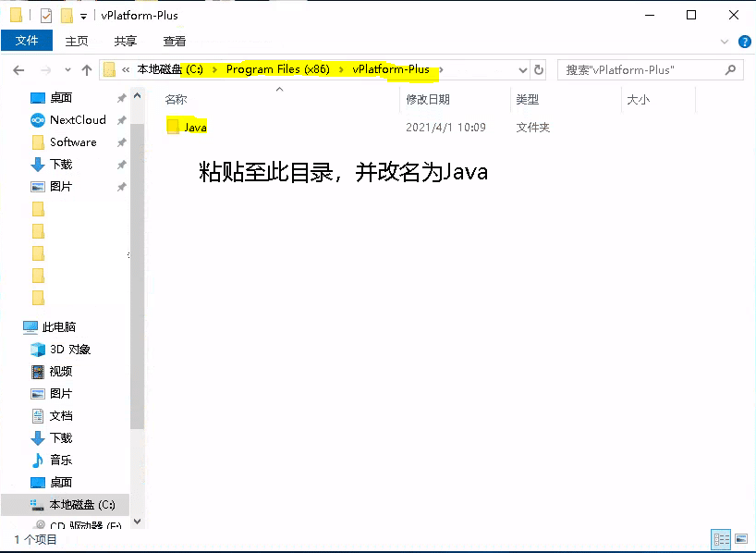Select 3D 对象 in the navigation pane
The image size is (756, 553).
(x=70, y=350)
